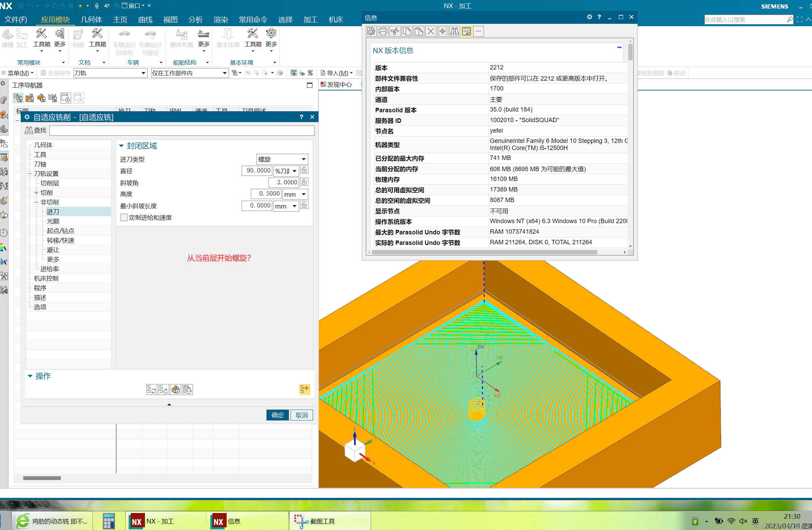
Task: Open 机床 ribbon tab
Action: [x=336, y=20]
